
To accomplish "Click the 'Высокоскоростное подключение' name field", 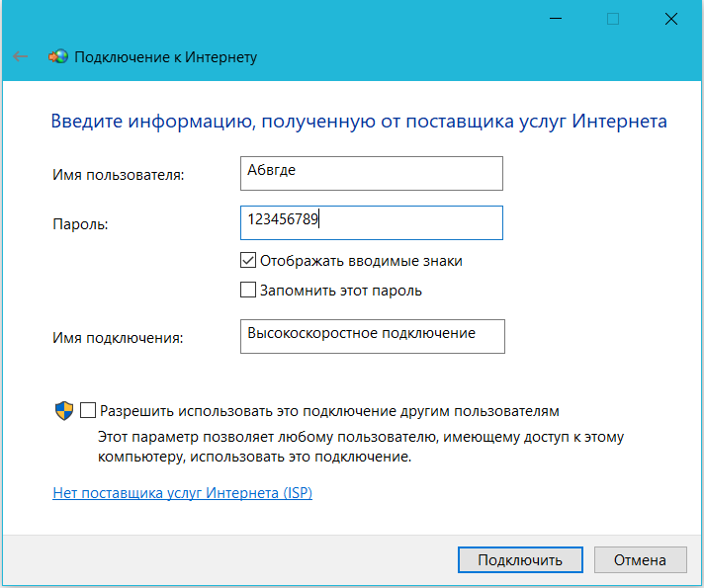I will click(x=371, y=335).
